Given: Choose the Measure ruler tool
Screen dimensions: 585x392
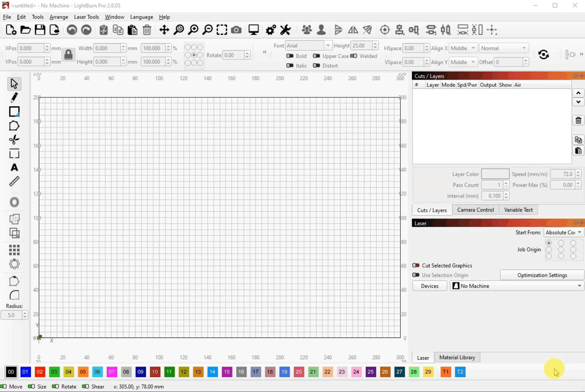Looking at the screenshot, I should coord(14,181).
